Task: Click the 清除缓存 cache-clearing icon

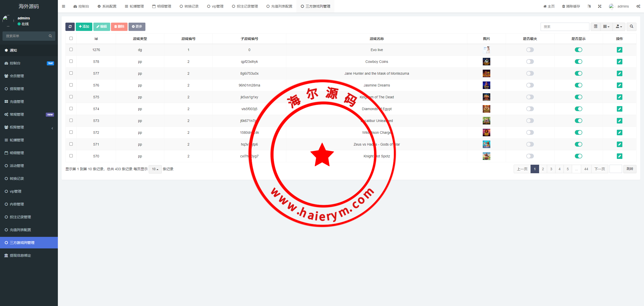Action: 571,6
